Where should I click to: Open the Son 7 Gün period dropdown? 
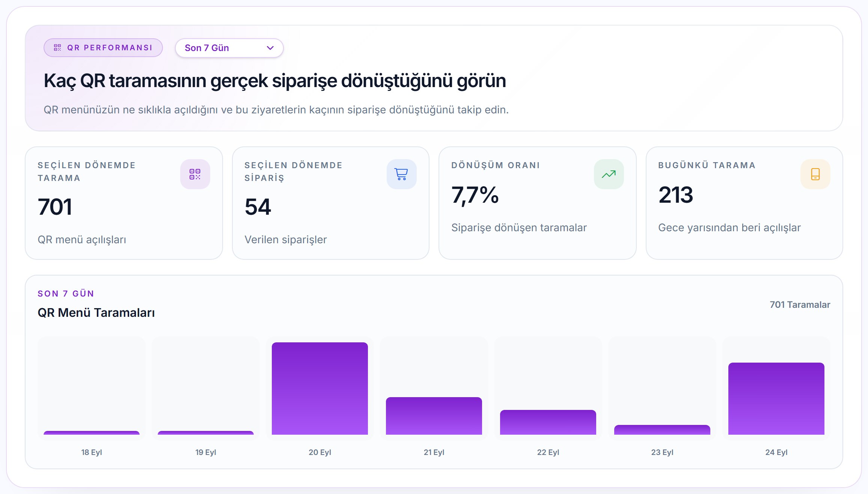tap(229, 48)
